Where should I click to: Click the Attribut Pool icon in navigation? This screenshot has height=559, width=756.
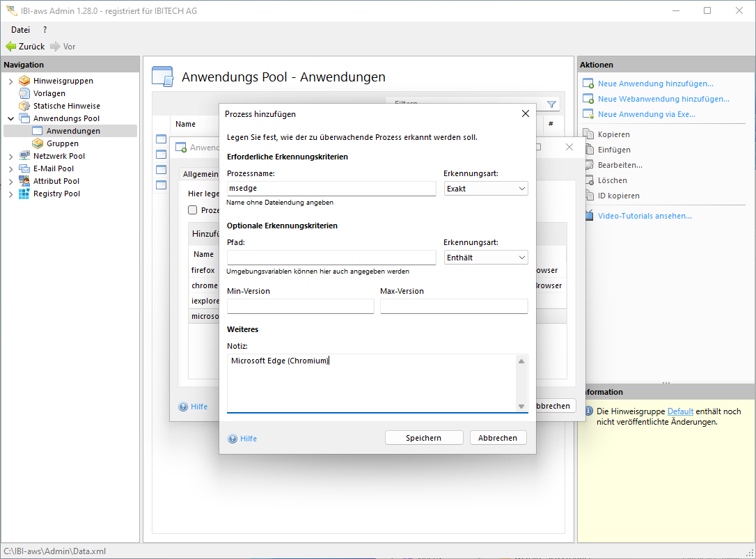click(x=24, y=181)
